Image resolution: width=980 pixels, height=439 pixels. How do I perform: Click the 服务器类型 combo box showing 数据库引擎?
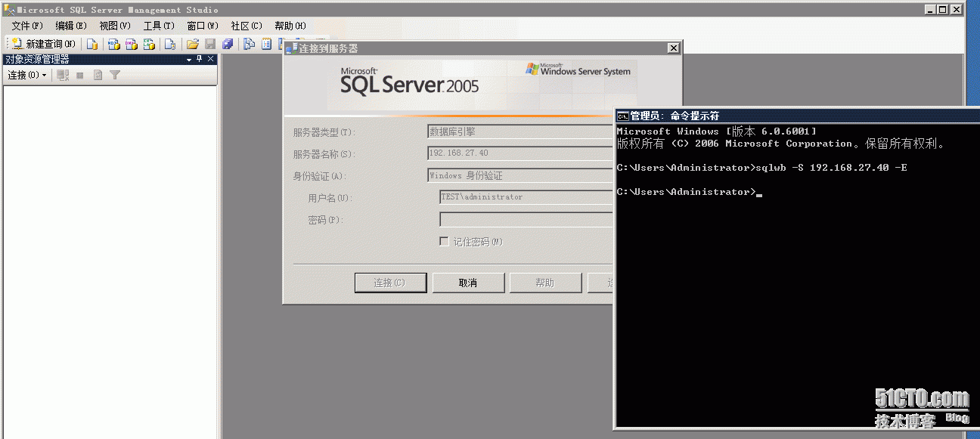(520, 131)
